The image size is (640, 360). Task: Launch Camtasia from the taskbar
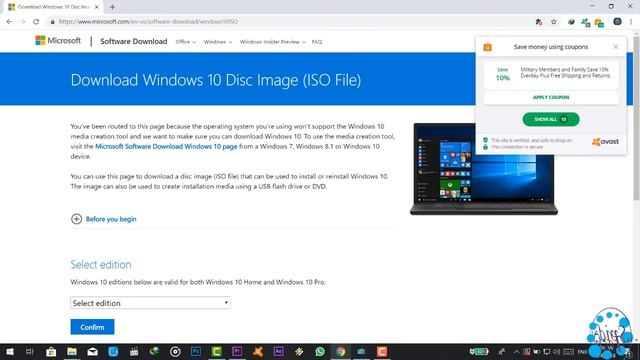pyautogui.click(x=217, y=351)
